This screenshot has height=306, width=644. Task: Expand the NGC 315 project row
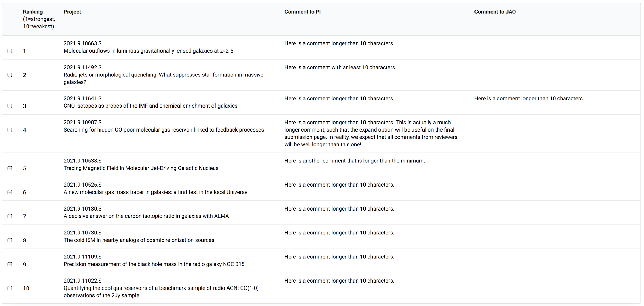click(10, 264)
